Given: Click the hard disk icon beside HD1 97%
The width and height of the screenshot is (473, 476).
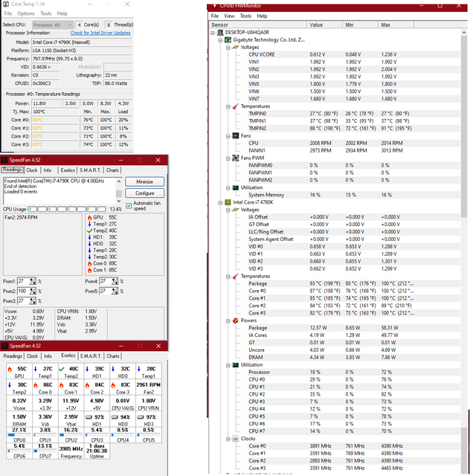Looking at the screenshot, I should point(89,417).
